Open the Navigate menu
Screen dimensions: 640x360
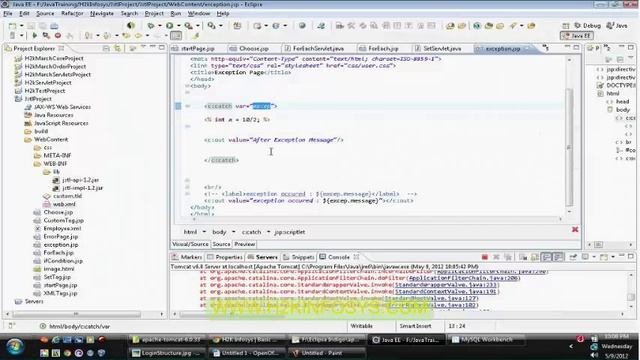102,13
